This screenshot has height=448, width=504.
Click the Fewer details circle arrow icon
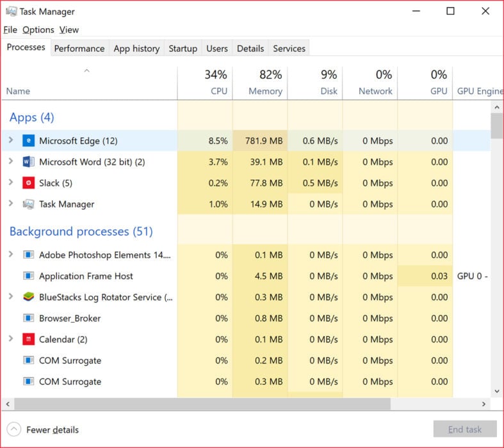[14, 429]
